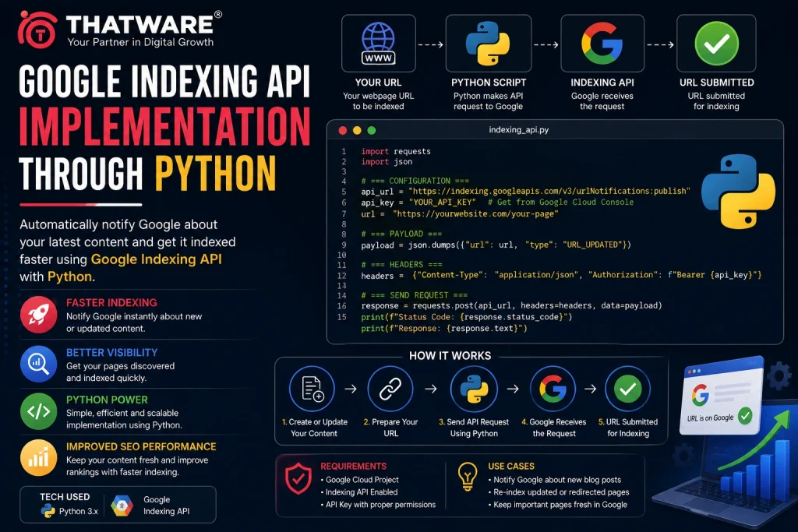Click the Python logo above Python Script
The height and width of the screenshot is (532, 798).
(x=488, y=43)
